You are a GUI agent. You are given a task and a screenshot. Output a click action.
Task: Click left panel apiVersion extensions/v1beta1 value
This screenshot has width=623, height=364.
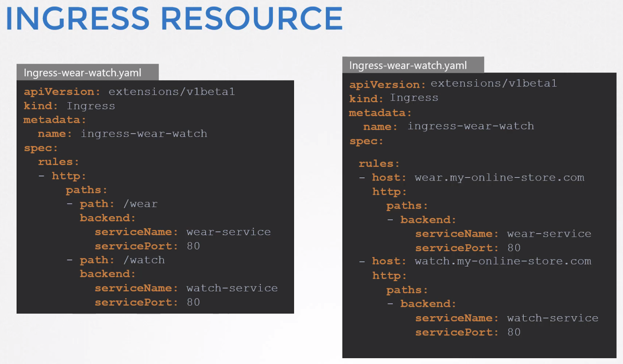(x=172, y=92)
